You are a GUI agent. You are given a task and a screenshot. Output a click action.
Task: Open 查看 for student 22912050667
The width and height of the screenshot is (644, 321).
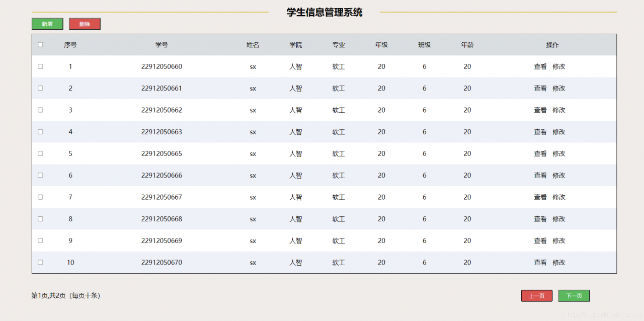pos(540,197)
